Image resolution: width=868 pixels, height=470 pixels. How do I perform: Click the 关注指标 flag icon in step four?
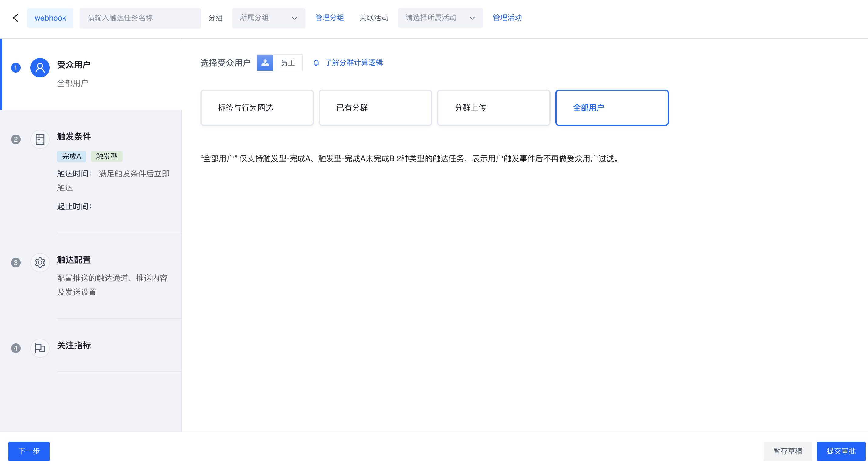pyautogui.click(x=40, y=348)
